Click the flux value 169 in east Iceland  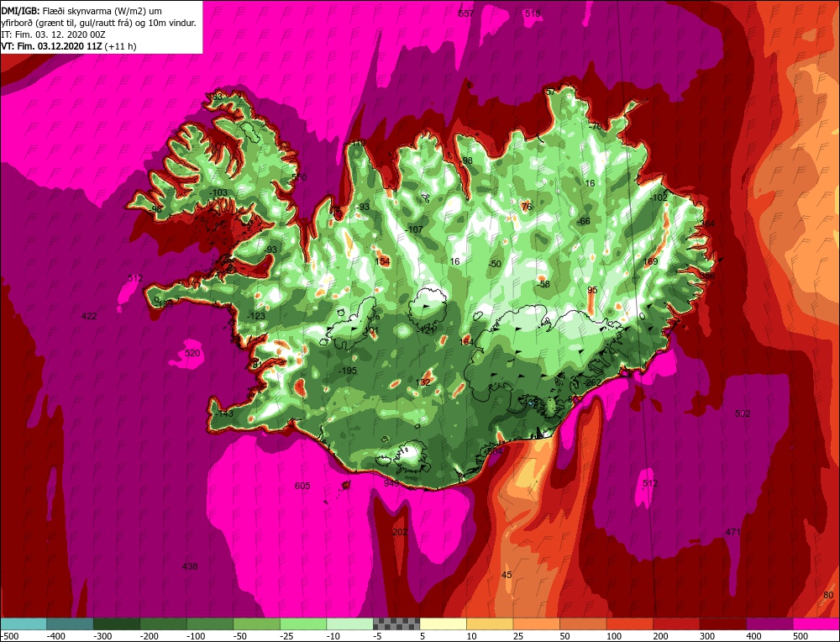click(650, 261)
